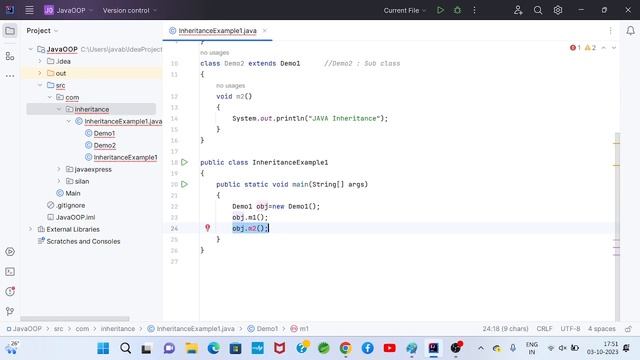
Task: Open the main hamburger menu
Action: point(29,10)
